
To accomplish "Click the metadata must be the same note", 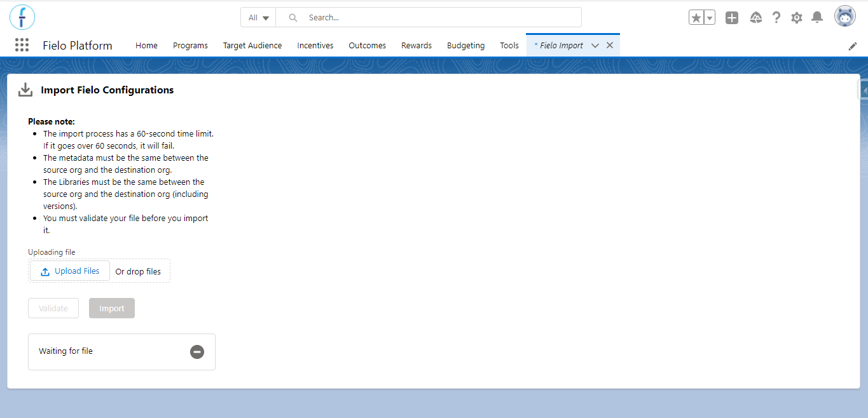I will [126, 164].
